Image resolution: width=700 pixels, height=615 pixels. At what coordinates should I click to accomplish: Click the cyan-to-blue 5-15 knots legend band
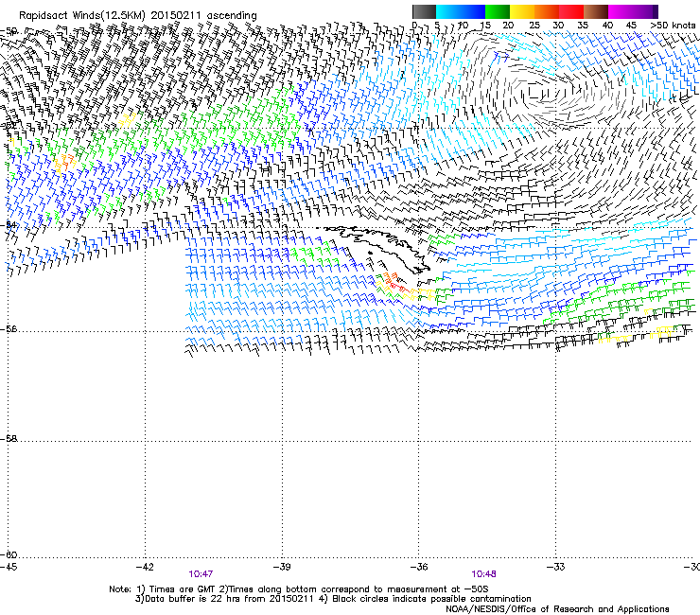[461, 11]
